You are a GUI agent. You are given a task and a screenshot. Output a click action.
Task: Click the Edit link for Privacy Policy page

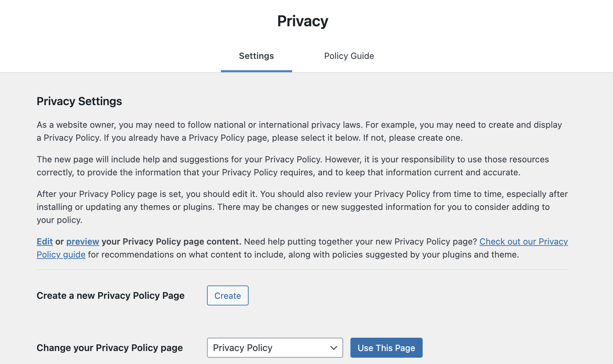coord(45,242)
